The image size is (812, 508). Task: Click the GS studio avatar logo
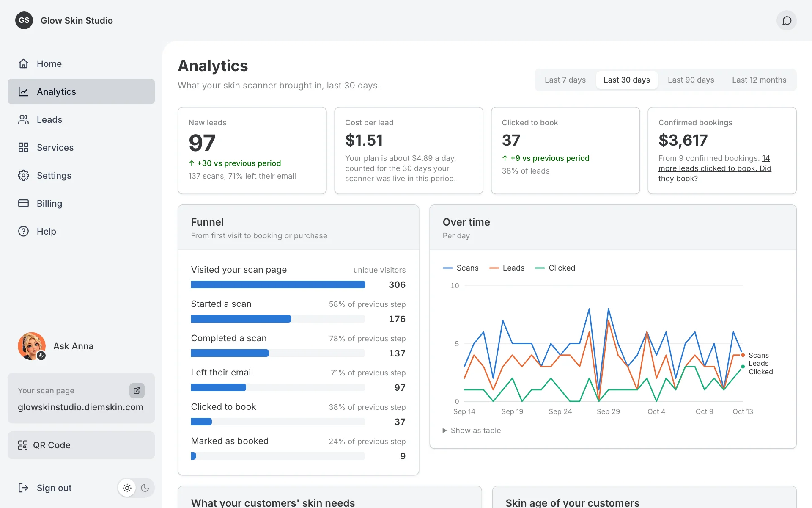pyautogui.click(x=24, y=20)
